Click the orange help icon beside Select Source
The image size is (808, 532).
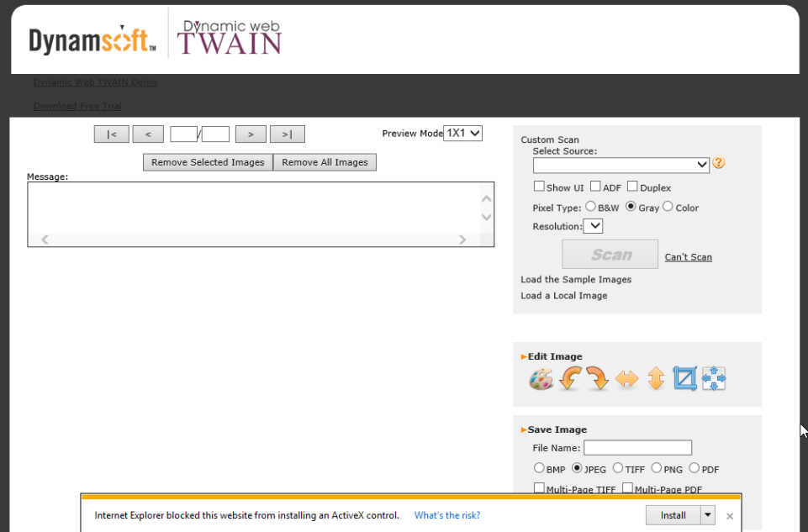pos(718,163)
